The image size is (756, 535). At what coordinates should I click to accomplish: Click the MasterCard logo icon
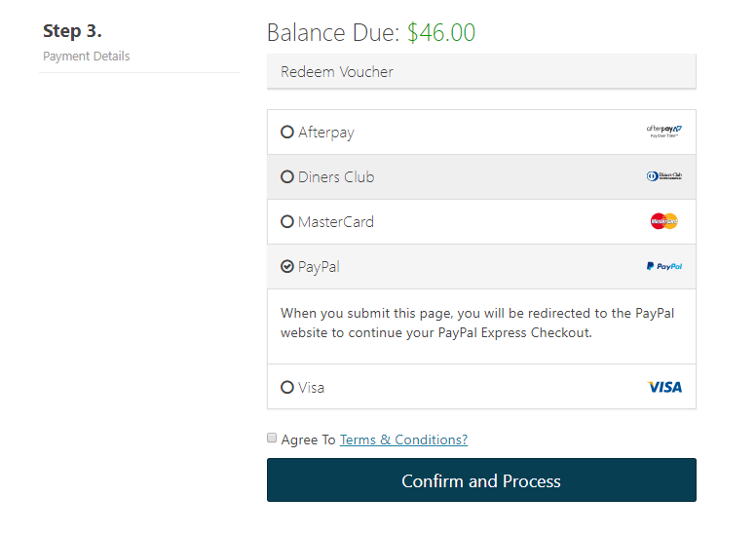[x=663, y=221]
